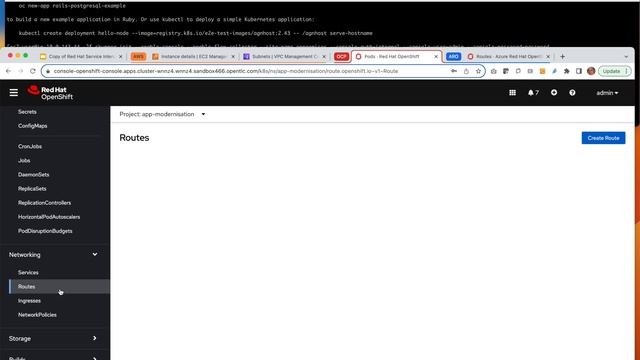Switch to Subnets VPC Management tab
The image size is (640, 360).
(x=285, y=56)
